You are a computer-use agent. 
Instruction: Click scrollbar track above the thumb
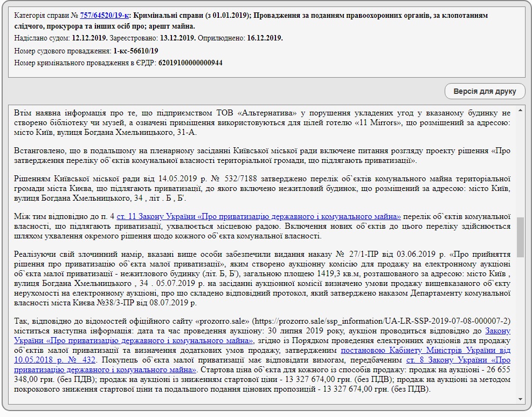coord(520,162)
